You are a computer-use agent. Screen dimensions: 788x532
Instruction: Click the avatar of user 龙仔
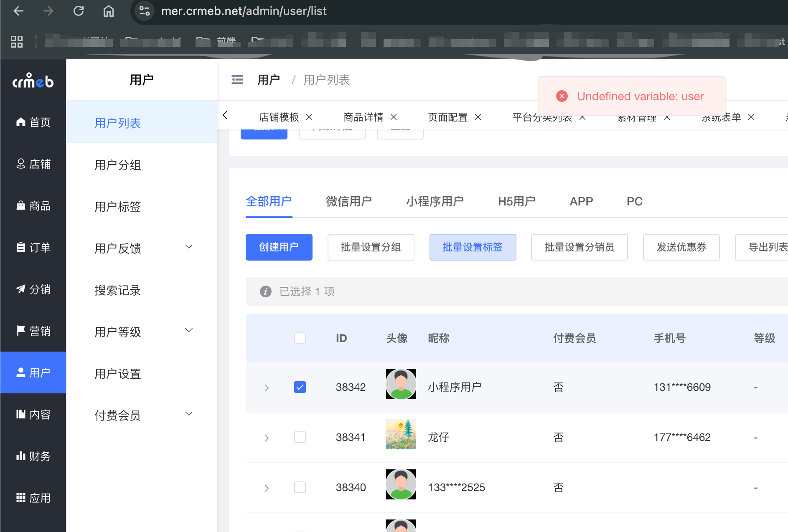pos(401,434)
